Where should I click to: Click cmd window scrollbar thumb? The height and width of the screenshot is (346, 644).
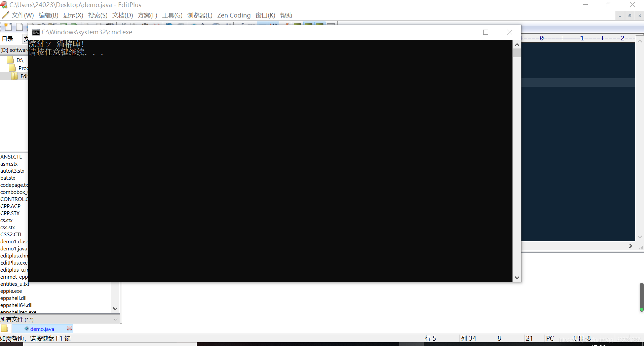click(517, 53)
